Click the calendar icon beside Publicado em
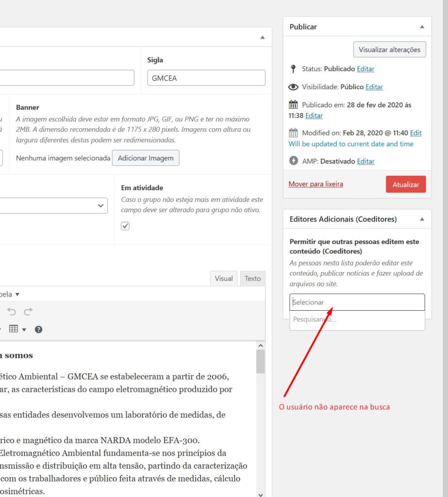 pyautogui.click(x=293, y=105)
